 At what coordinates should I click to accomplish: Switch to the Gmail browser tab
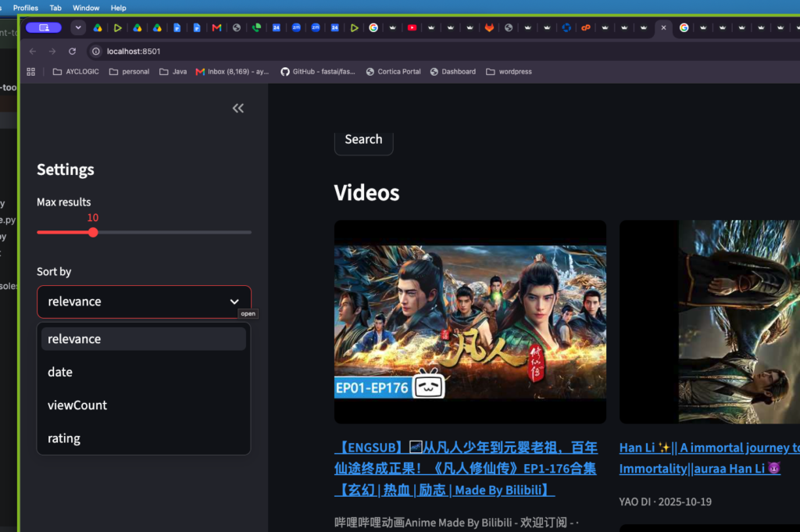216,27
